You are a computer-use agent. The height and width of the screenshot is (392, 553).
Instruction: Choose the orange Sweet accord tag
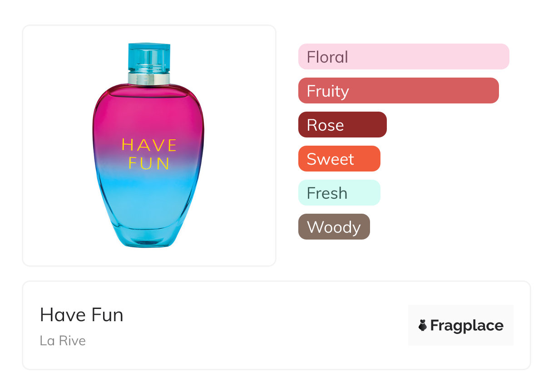339,159
